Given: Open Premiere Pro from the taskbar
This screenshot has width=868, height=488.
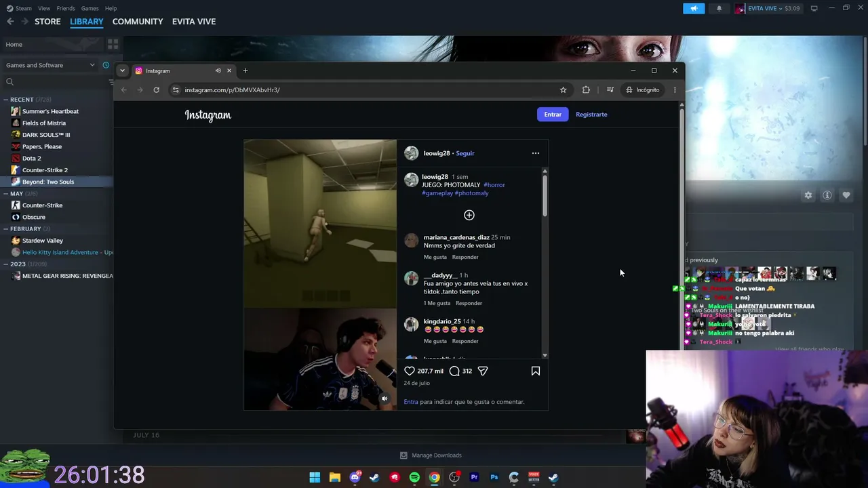Looking at the screenshot, I should point(474,477).
